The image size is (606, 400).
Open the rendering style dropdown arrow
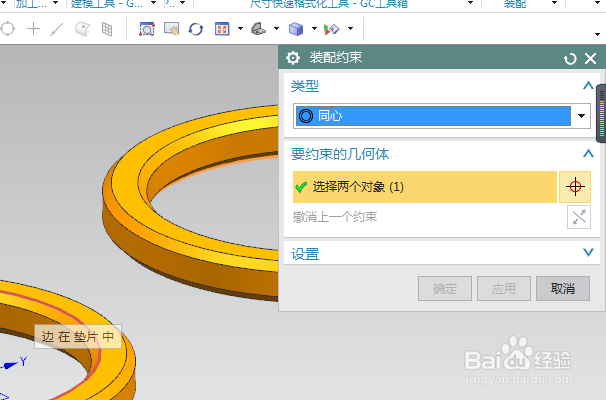[314, 29]
